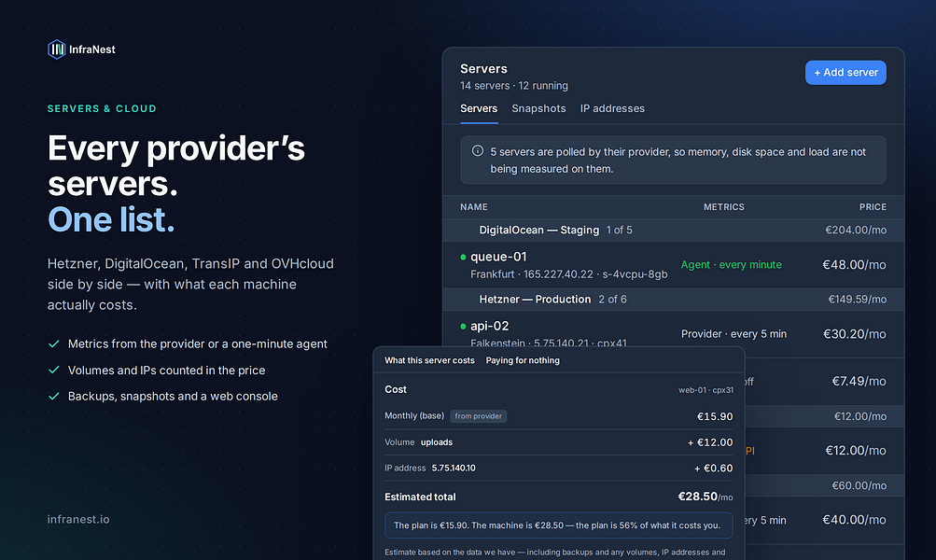Click the SERVERS & CLOUD label
Image resolution: width=936 pixels, height=560 pixels.
click(x=102, y=108)
